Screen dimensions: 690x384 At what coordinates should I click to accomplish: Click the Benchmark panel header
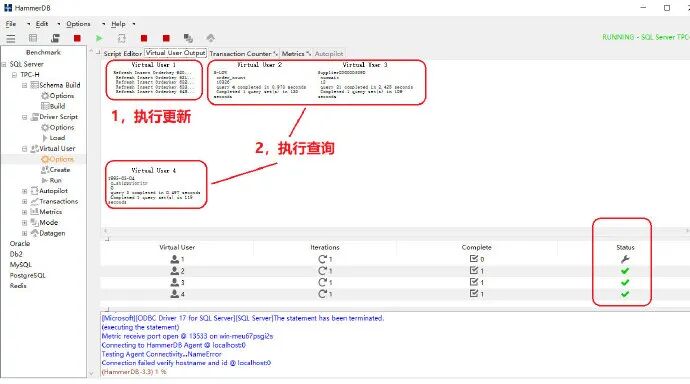click(x=43, y=52)
